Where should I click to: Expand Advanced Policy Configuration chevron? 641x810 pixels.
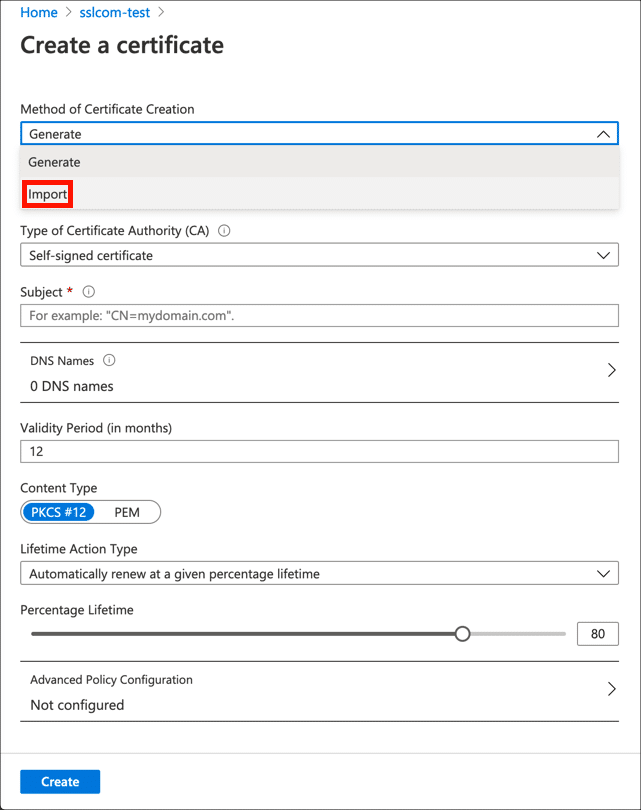click(611, 689)
